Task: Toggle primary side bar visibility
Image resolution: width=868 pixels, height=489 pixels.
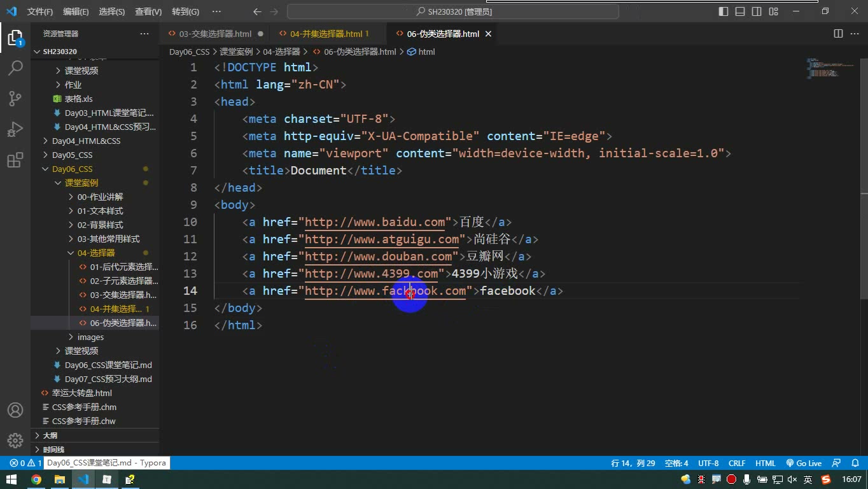Action: [x=724, y=11]
